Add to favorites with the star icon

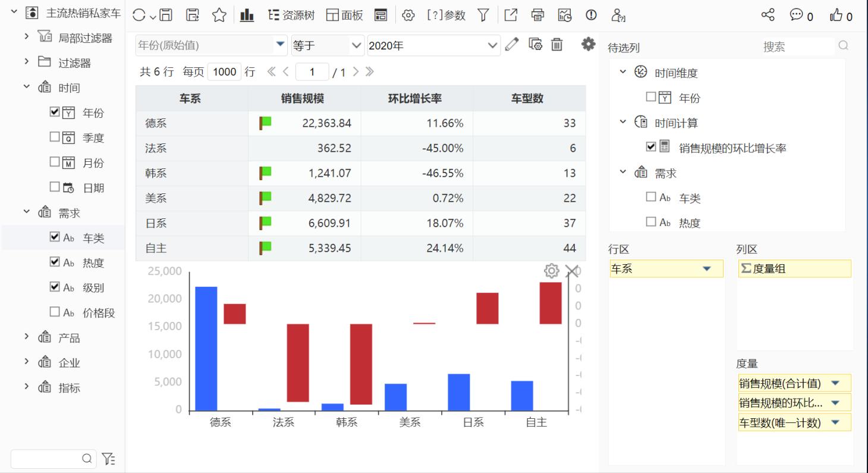coord(219,15)
